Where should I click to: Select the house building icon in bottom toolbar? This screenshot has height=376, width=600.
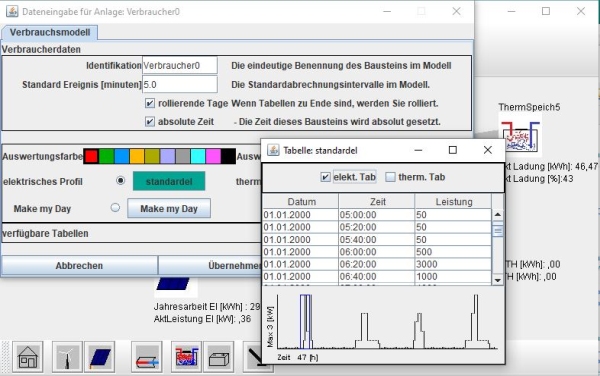tap(28, 356)
